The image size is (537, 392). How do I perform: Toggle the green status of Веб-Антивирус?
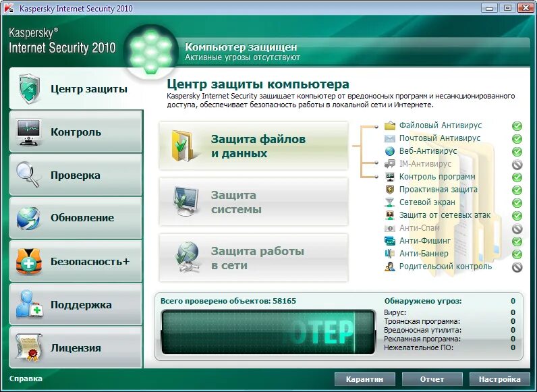pyautogui.click(x=517, y=151)
